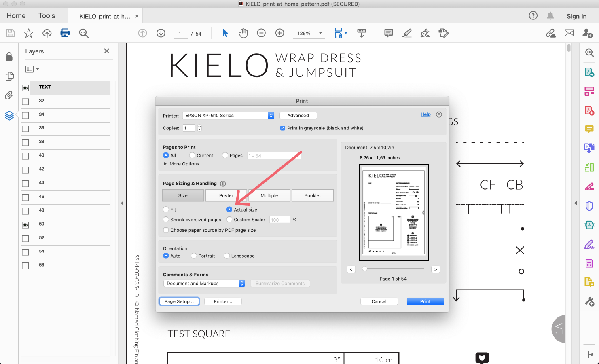Bookmark with the star icon
This screenshot has width=599, height=364.
(28, 33)
